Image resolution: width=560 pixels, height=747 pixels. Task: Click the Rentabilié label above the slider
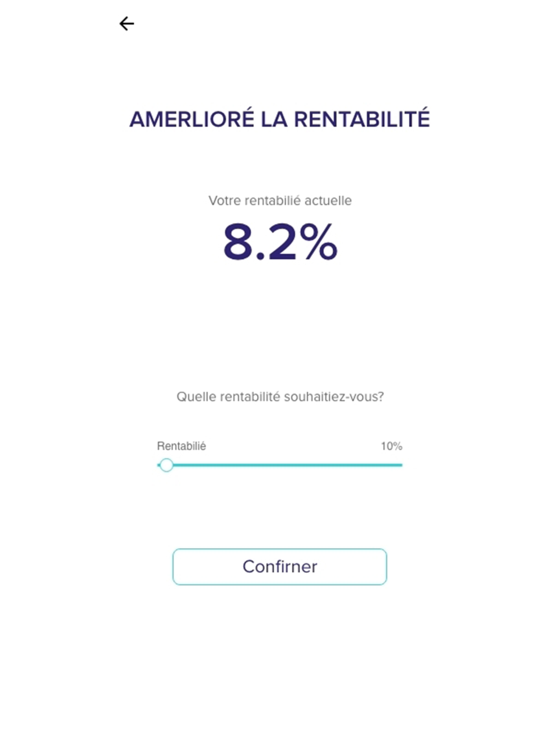pyautogui.click(x=181, y=446)
